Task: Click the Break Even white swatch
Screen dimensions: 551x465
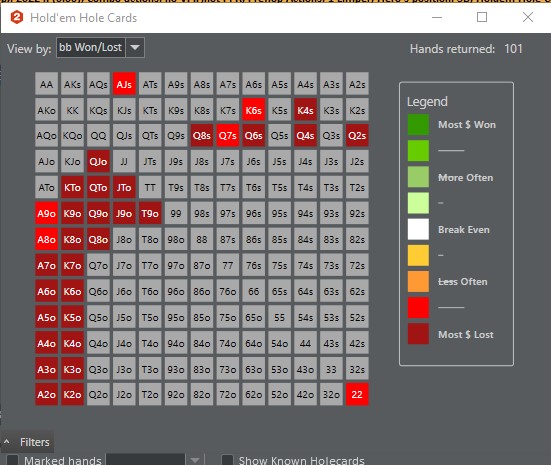Action: tap(418, 229)
